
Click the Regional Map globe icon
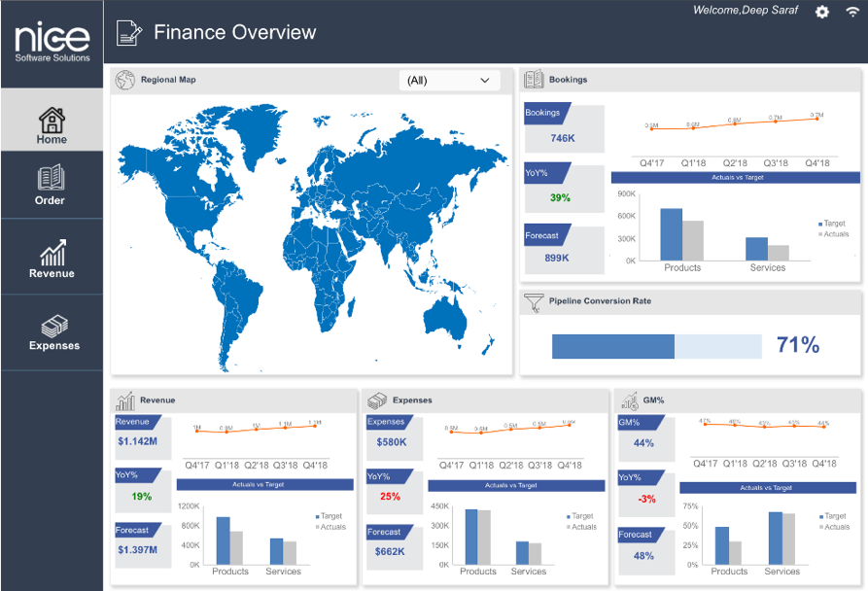[124, 81]
